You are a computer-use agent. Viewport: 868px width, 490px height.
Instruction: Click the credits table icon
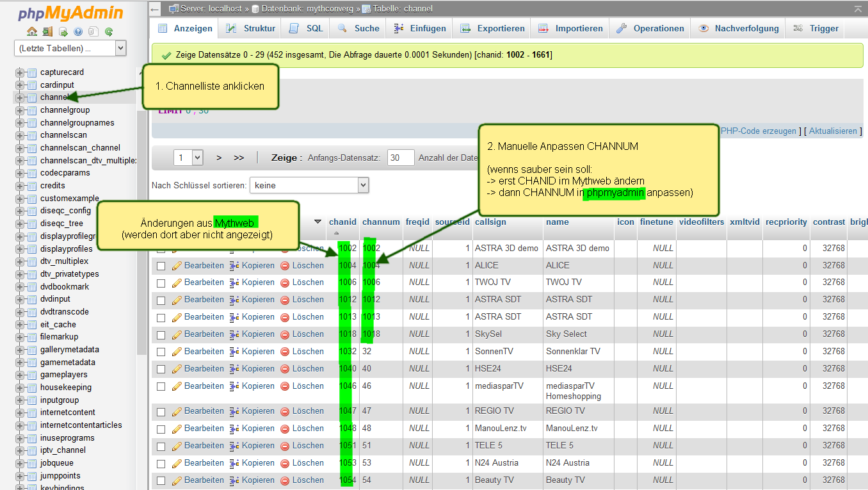[x=31, y=186]
